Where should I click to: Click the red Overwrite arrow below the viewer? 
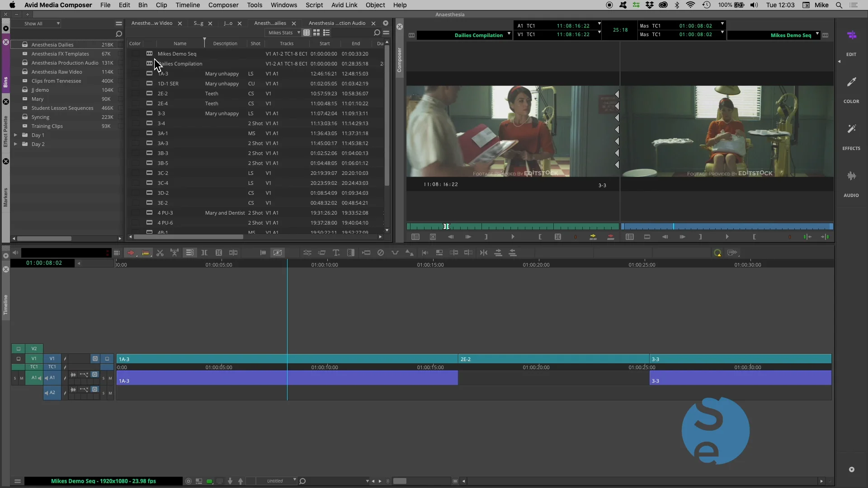[610, 237]
